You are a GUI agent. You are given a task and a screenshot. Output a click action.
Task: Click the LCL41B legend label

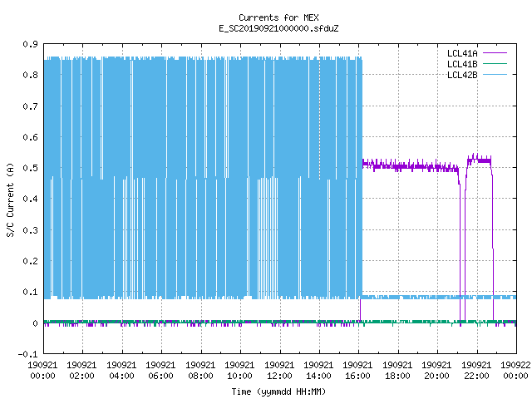coord(462,64)
